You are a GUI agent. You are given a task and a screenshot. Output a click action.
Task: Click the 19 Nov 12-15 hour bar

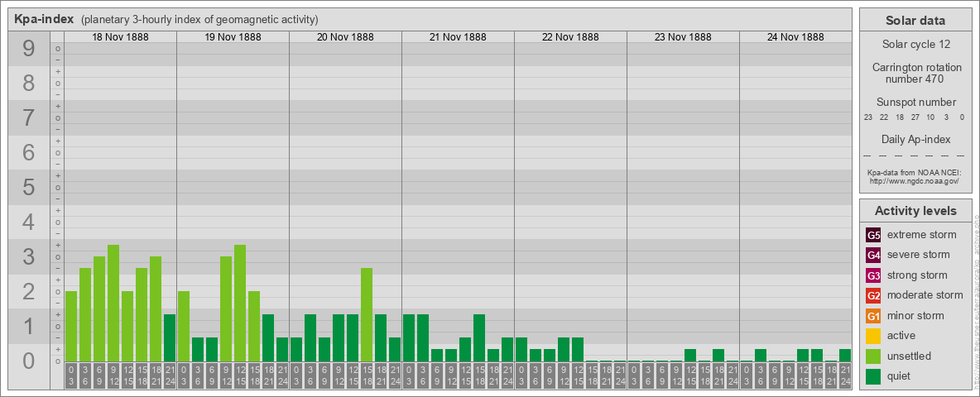tap(240, 303)
